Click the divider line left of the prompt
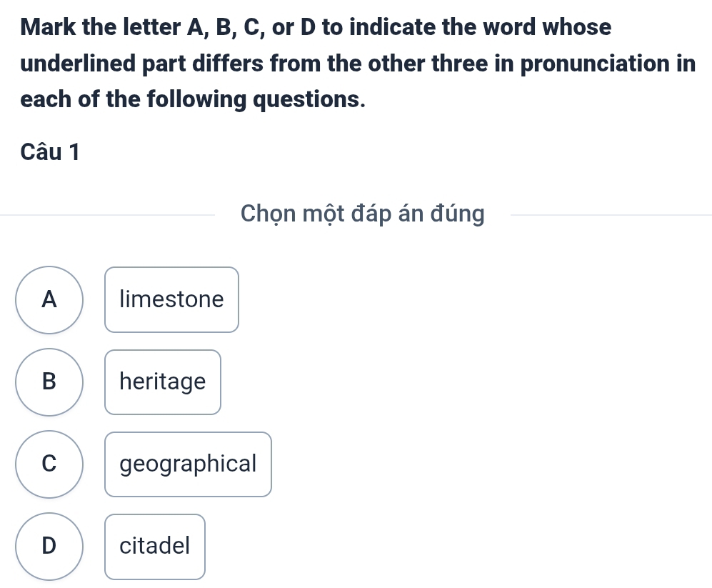712x588 pixels. 107,214
